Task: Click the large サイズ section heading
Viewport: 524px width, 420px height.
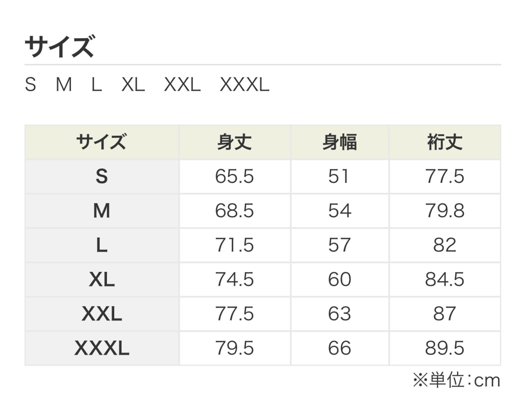Action: [x=60, y=46]
